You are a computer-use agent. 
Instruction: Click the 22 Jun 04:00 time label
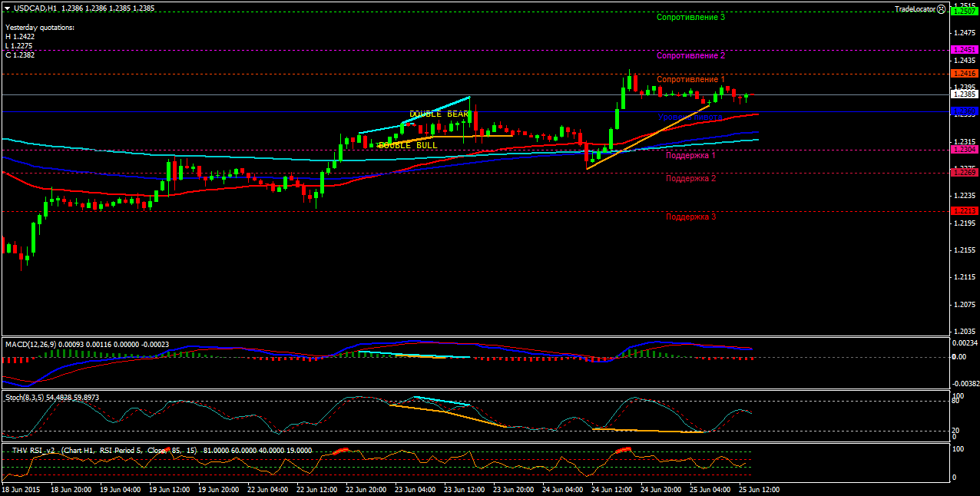267,489
